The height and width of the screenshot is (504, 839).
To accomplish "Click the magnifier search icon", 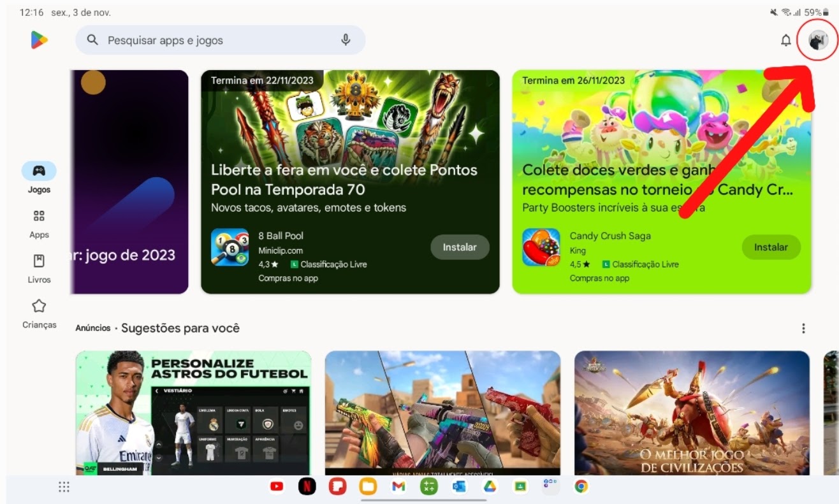I will (x=93, y=40).
